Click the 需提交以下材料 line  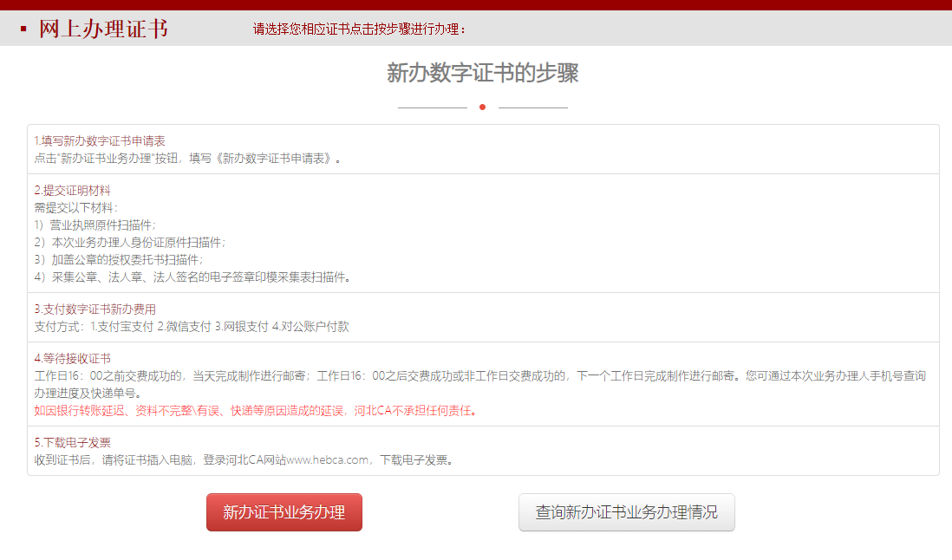coord(75,207)
